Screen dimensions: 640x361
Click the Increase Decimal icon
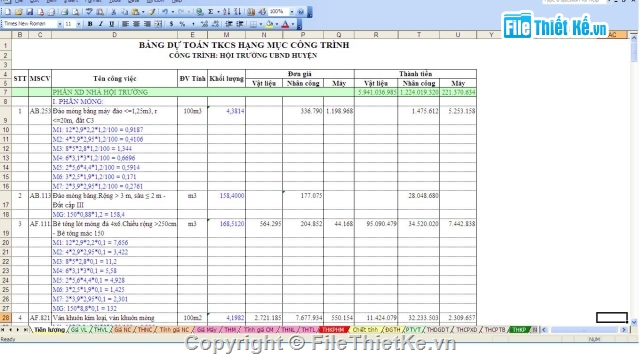[x=204, y=24]
